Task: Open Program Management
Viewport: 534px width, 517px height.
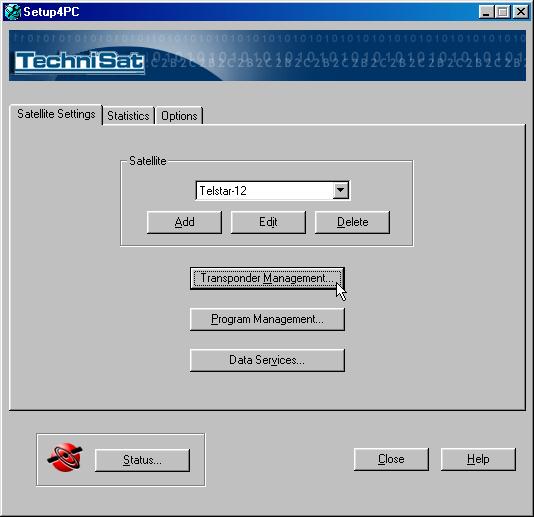Action: pos(267,319)
